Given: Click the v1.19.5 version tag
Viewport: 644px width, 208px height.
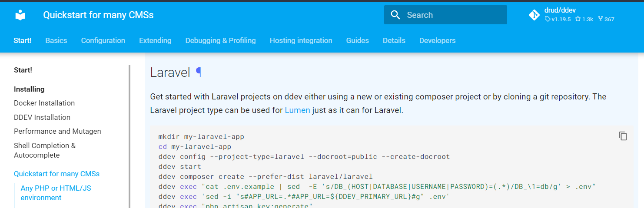Looking at the screenshot, I should (558, 19).
